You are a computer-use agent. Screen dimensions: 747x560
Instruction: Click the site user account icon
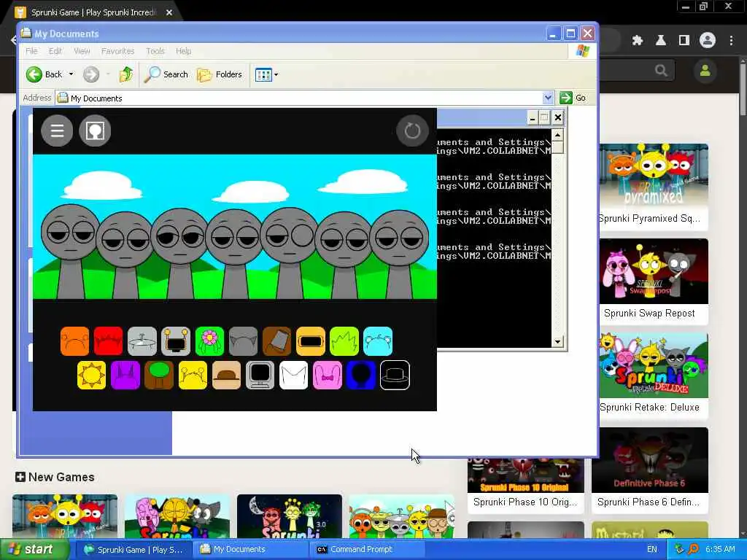705,71
